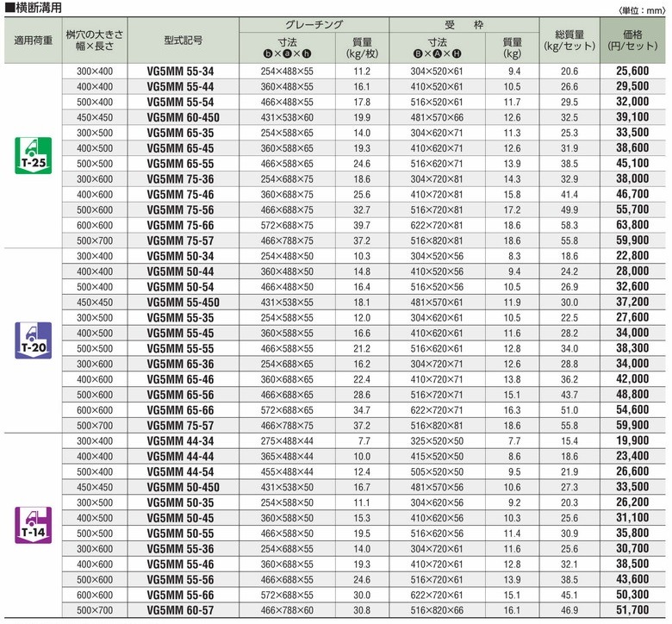Image resolution: width=672 pixels, height=624 pixels.
Task: Click the 桝穴の大きさ column header
Action: pos(95,40)
